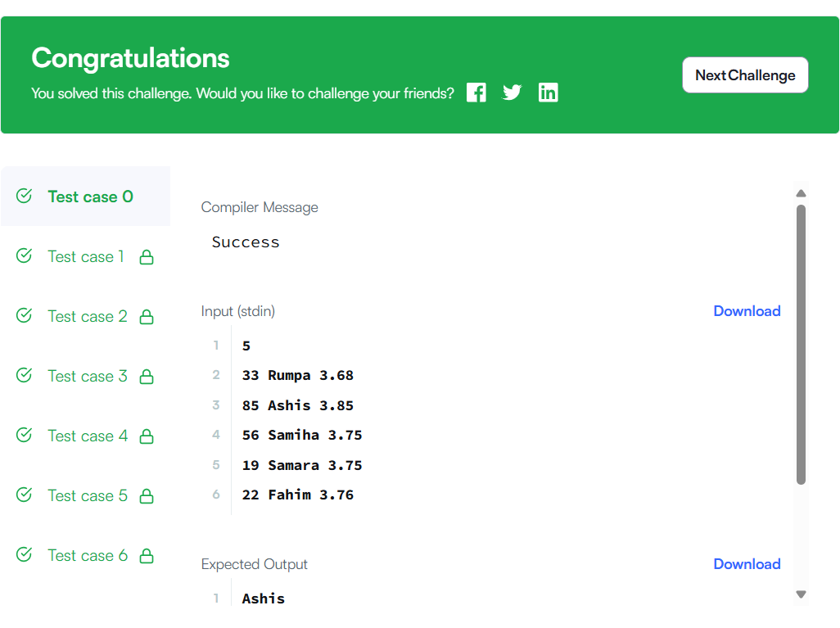Viewport: 840px width, 628px height.
Task: Download the Input (stdin) file
Action: [747, 311]
